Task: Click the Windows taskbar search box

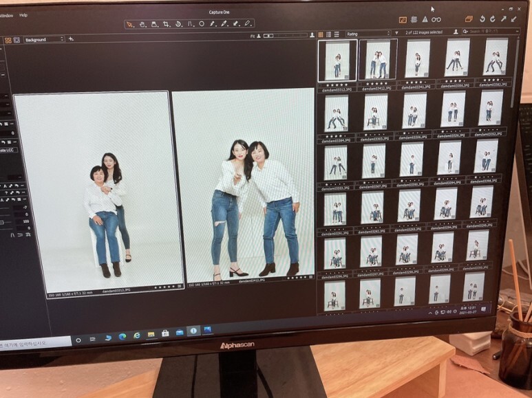Action: (35, 343)
